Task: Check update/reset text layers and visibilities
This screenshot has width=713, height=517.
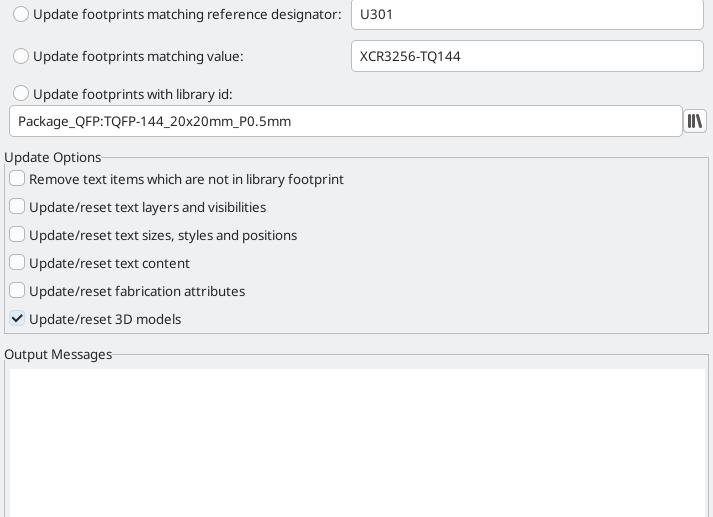Action: [18, 207]
